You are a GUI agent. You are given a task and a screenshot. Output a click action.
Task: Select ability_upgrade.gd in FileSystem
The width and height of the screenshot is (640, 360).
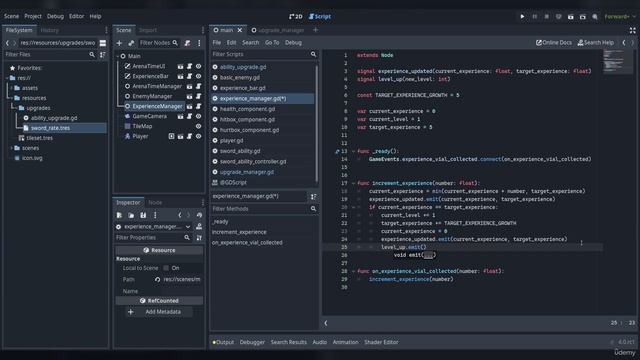(54, 118)
